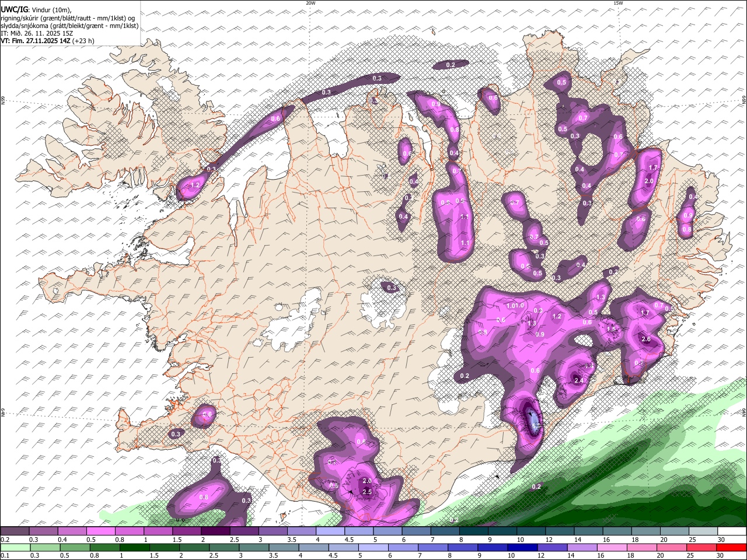747x560 pixels.
Task: Click the '2.5' precipitation value on map
Action: click(x=367, y=492)
